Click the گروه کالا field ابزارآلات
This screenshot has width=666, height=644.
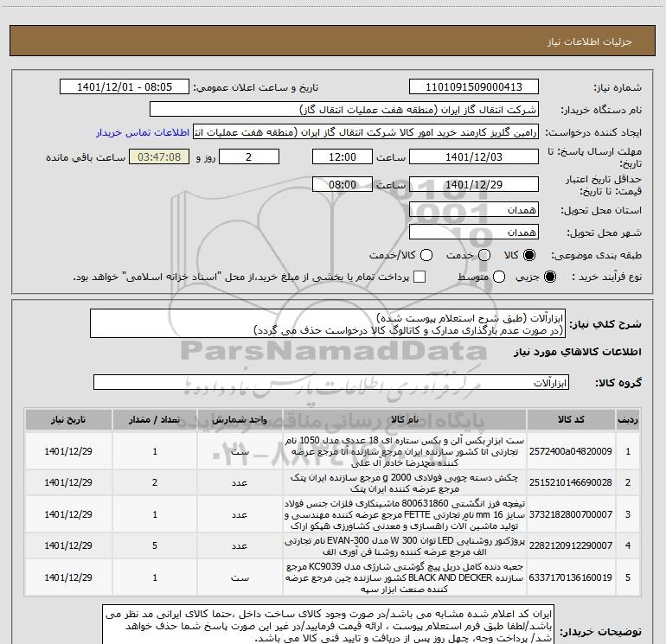pos(331,382)
